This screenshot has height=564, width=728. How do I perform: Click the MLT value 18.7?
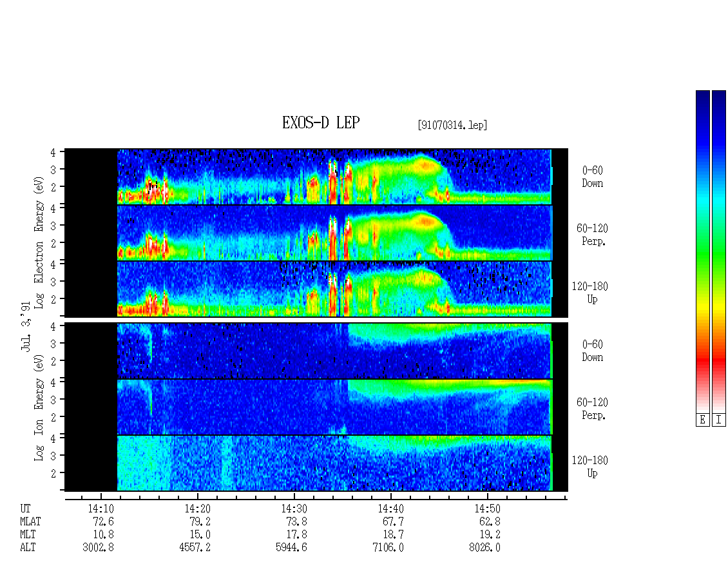pos(393,535)
